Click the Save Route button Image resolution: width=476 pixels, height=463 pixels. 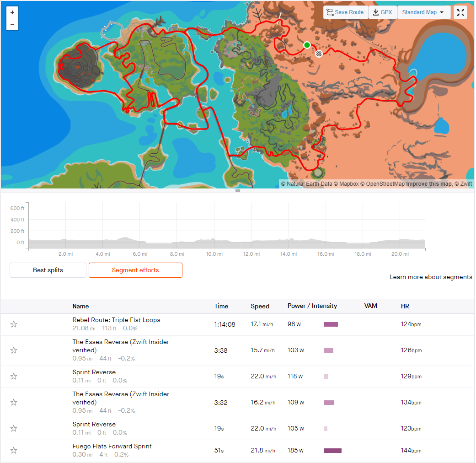(x=345, y=12)
